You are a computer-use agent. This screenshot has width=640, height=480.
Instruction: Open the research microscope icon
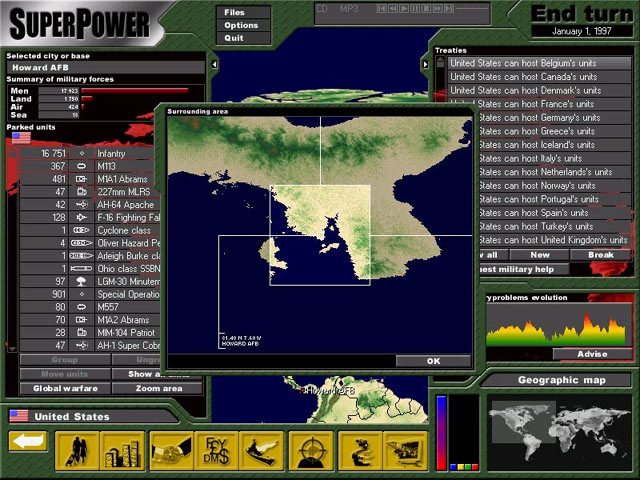[x=358, y=449]
